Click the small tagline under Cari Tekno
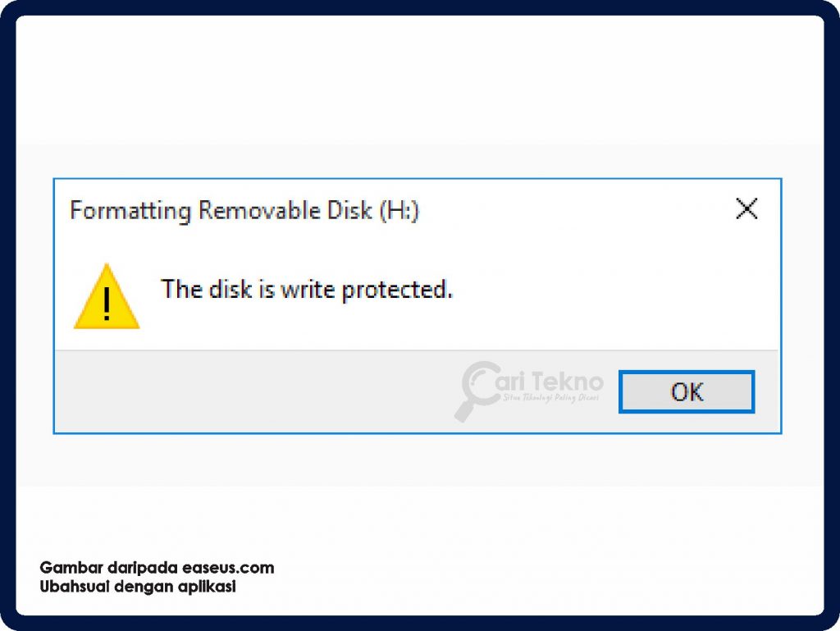Viewport: 840px width, 631px height. pyautogui.click(x=551, y=398)
